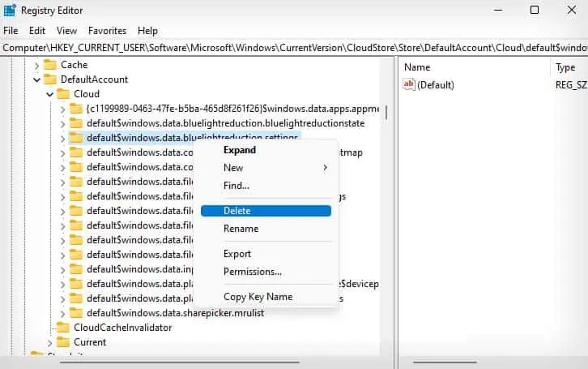588x369 pixels.
Task: Select the CloudCacheInvalidator key
Action: [122, 328]
